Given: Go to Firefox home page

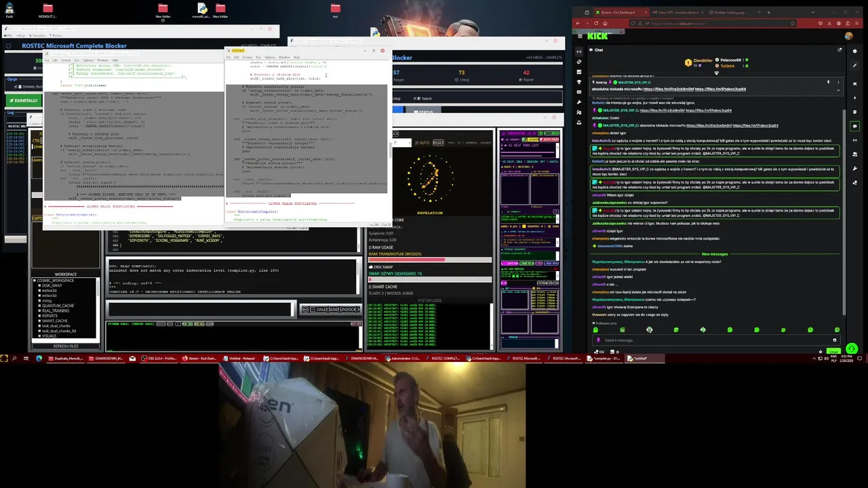Looking at the screenshot, I should pyautogui.click(x=605, y=23).
